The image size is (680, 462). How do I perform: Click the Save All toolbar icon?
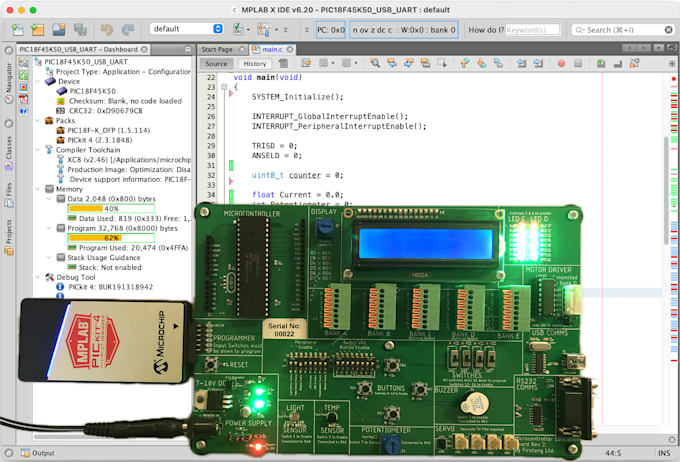[x=80, y=29]
